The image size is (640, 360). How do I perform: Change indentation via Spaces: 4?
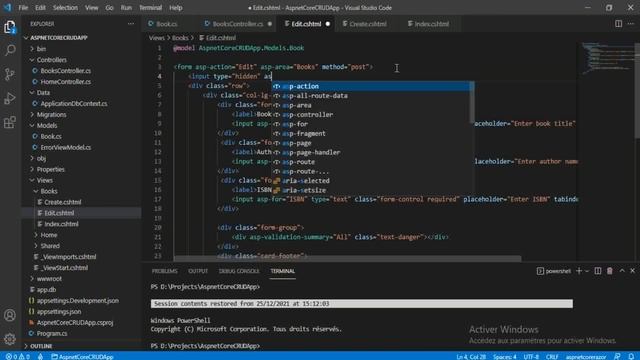tap(504, 356)
